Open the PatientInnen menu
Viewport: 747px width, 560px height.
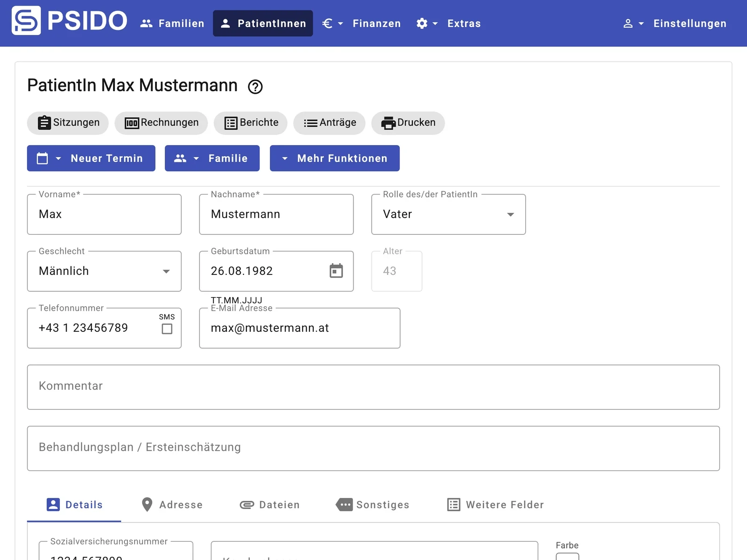click(x=263, y=23)
